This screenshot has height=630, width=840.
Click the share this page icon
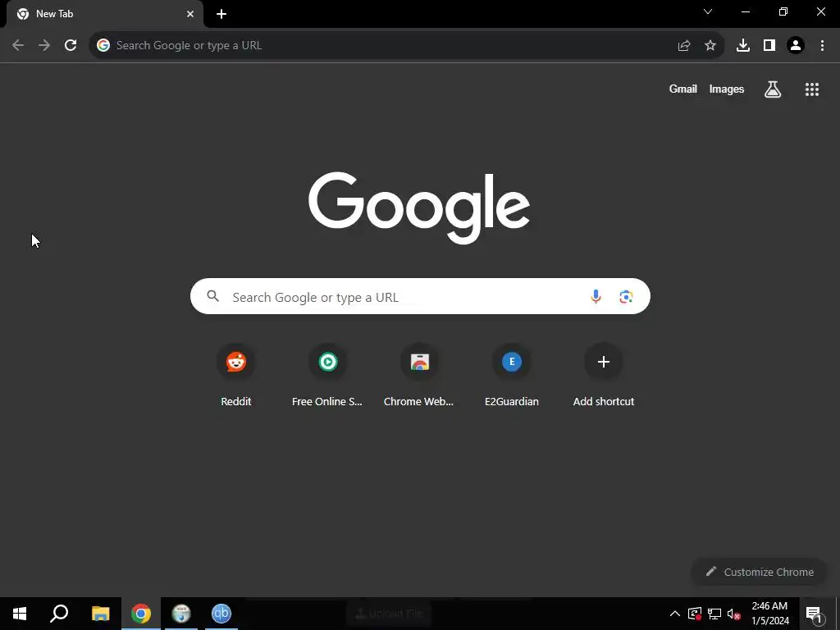tap(684, 46)
